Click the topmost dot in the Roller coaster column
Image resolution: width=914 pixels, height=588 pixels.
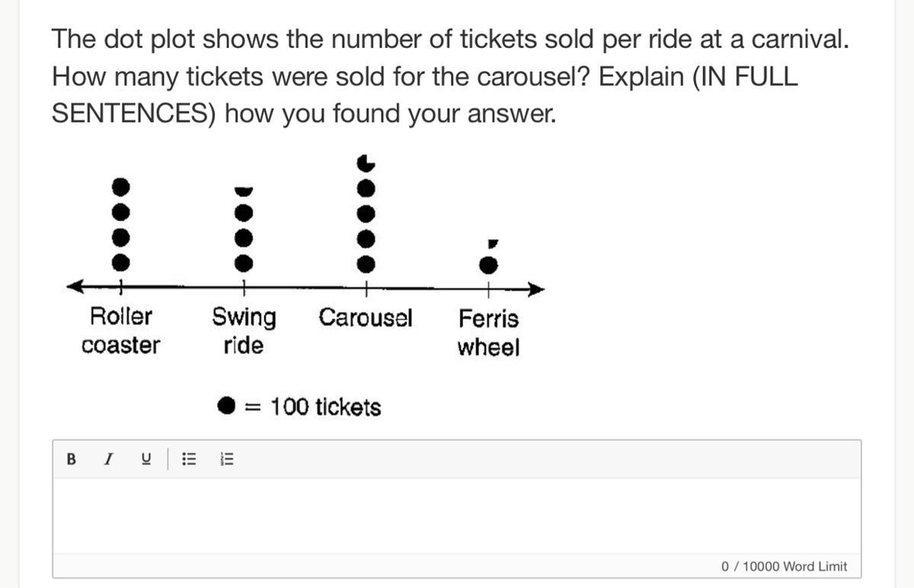click(x=120, y=185)
